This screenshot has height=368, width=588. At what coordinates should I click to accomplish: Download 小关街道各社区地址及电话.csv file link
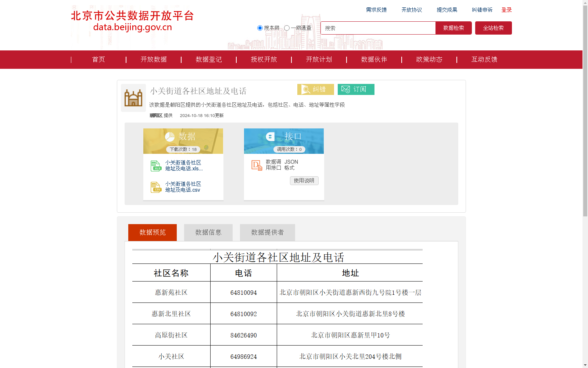click(x=183, y=187)
